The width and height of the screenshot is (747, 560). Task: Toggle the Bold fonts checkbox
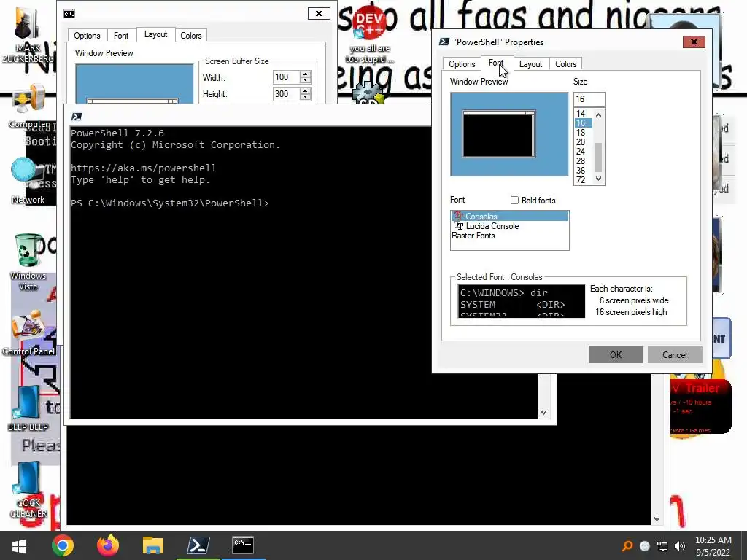coord(514,201)
